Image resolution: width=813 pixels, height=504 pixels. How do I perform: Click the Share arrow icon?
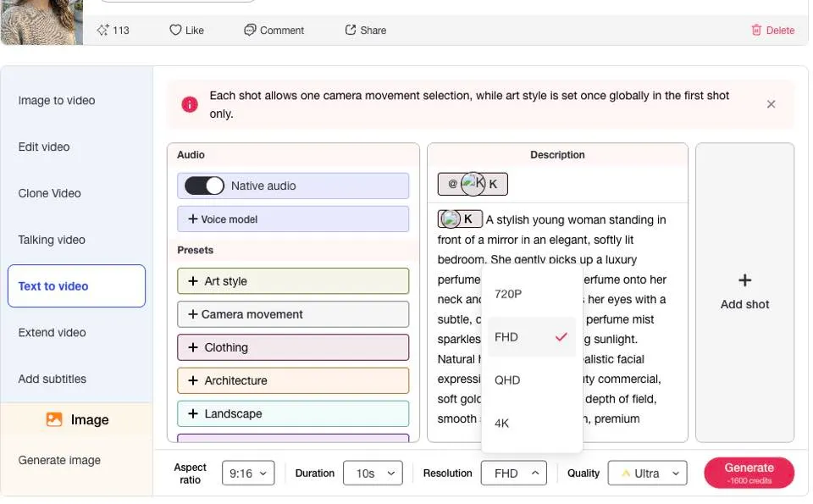point(351,30)
